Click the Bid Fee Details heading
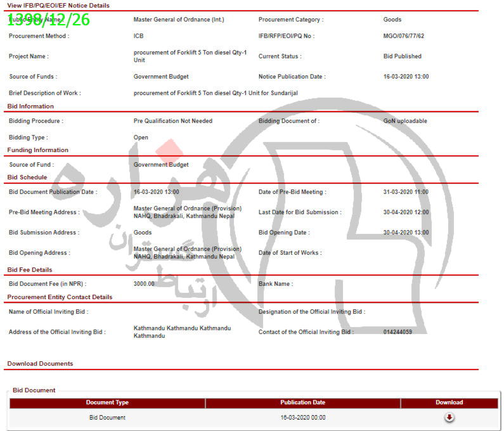Image resolution: width=504 pixels, height=431 pixels. pyautogui.click(x=29, y=270)
